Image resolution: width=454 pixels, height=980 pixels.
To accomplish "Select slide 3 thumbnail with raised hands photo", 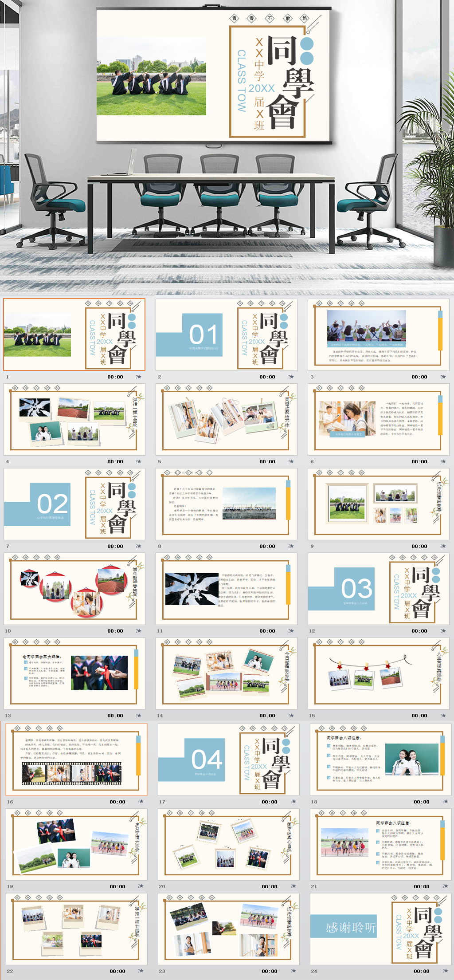I will coord(379,335).
